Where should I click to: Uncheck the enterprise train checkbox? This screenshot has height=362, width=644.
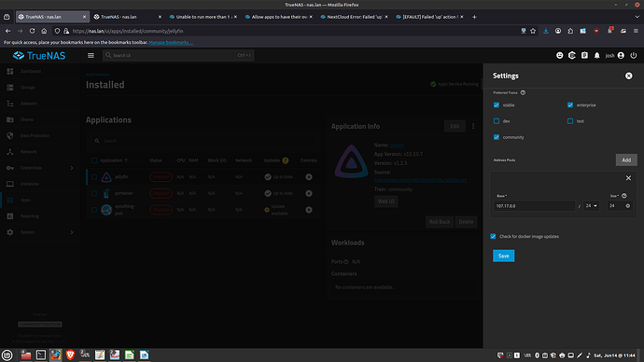pos(570,105)
